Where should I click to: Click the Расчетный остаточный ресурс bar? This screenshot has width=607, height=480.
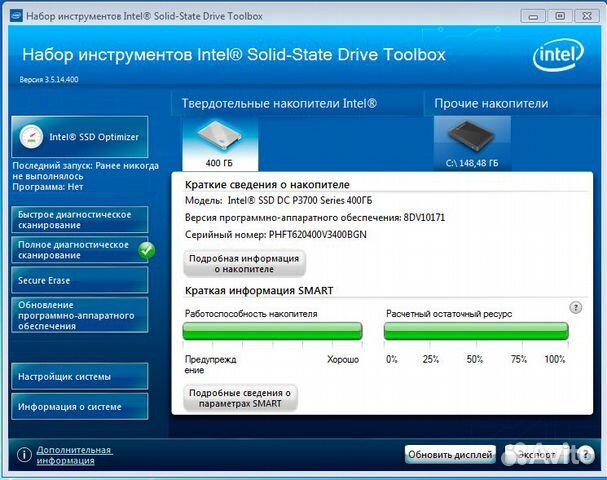pos(476,331)
